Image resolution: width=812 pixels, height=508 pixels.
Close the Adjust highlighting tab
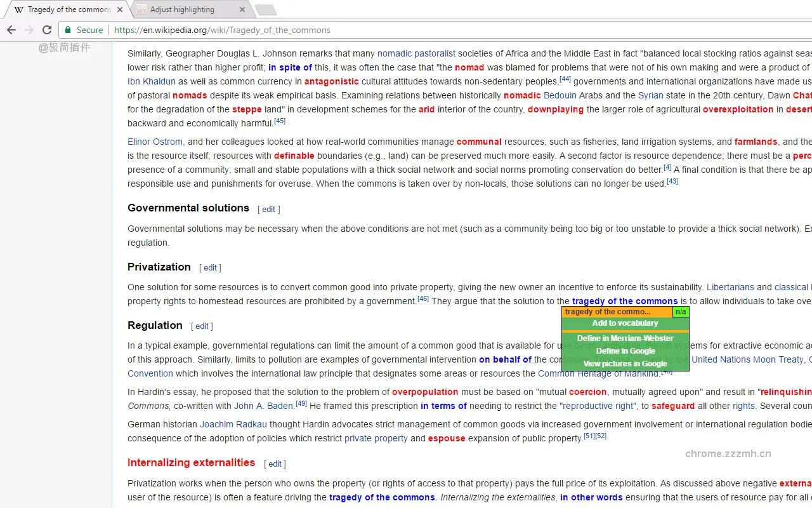pos(242,10)
